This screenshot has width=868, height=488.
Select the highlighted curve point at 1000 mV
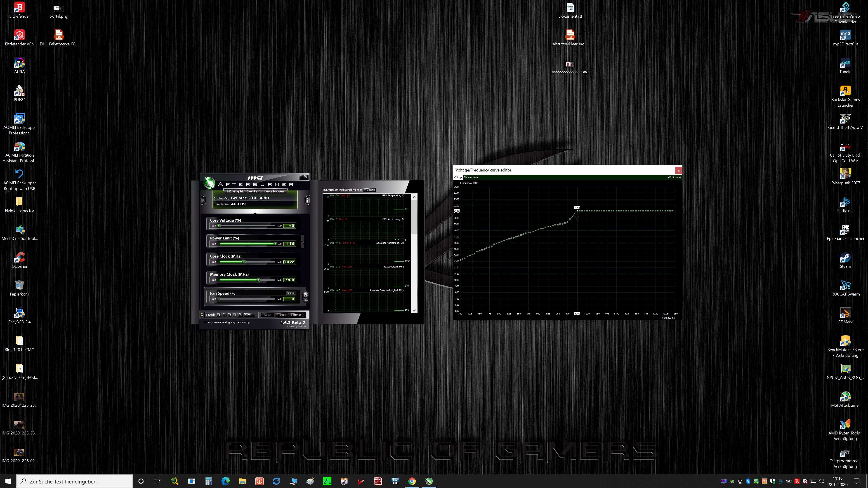click(577, 211)
